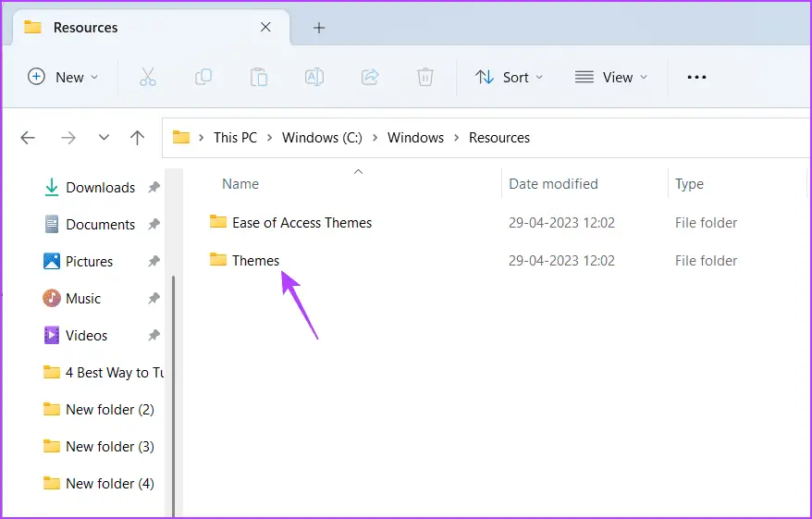This screenshot has height=519, width=812.
Task: Click the address bar folder icon
Action: pyautogui.click(x=180, y=137)
